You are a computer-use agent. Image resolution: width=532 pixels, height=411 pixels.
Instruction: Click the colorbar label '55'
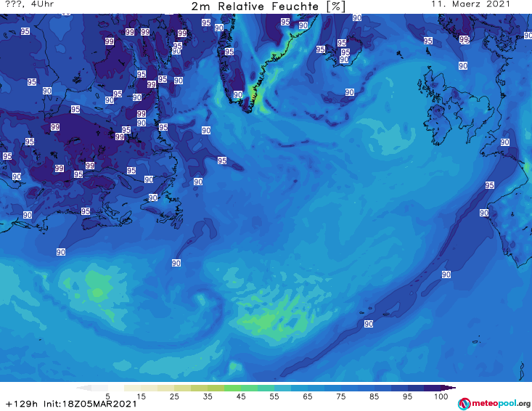click(274, 396)
